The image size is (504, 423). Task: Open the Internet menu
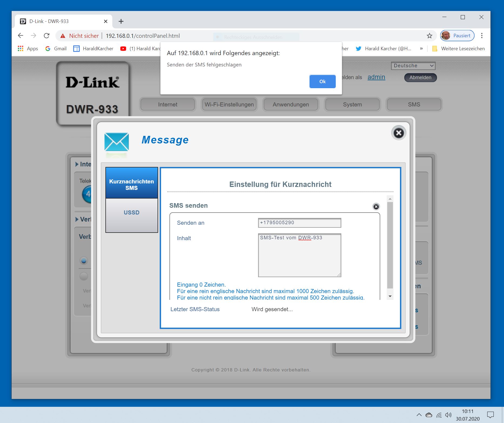point(168,105)
